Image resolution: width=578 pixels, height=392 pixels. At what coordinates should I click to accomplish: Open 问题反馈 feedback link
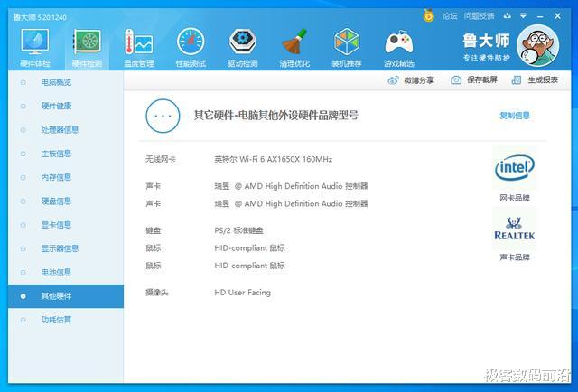pyautogui.click(x=479, y=16)
